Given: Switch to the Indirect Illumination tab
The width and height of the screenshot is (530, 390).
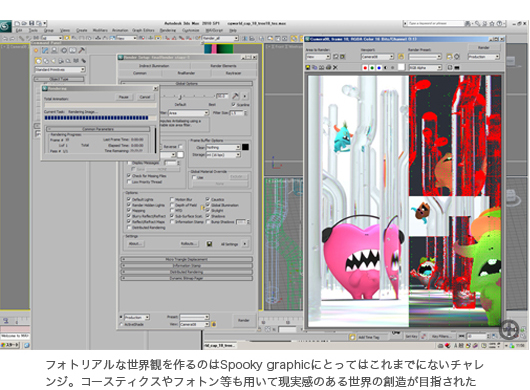Looking at the screenshot, I should (x=154, y=66).
